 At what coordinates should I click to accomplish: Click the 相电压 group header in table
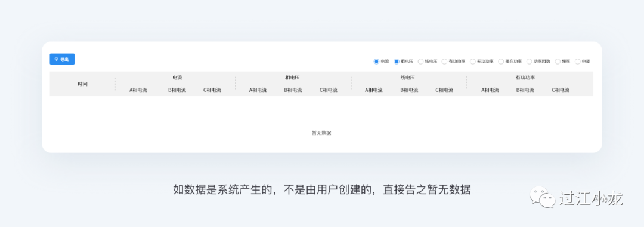[292, 77]
